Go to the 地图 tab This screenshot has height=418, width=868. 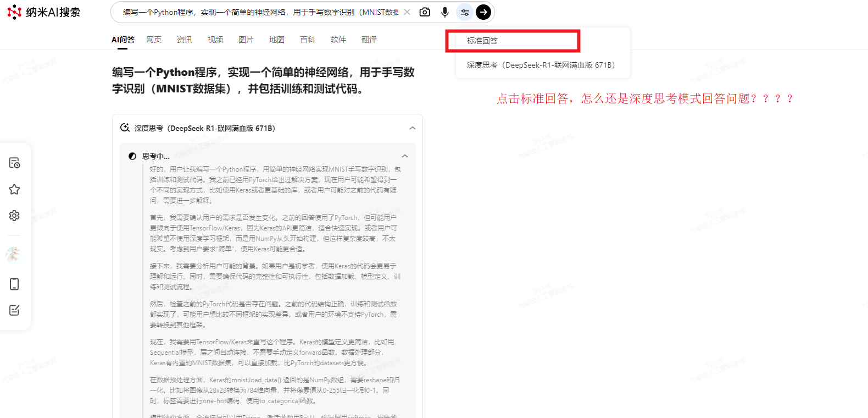tap(277, 40)
